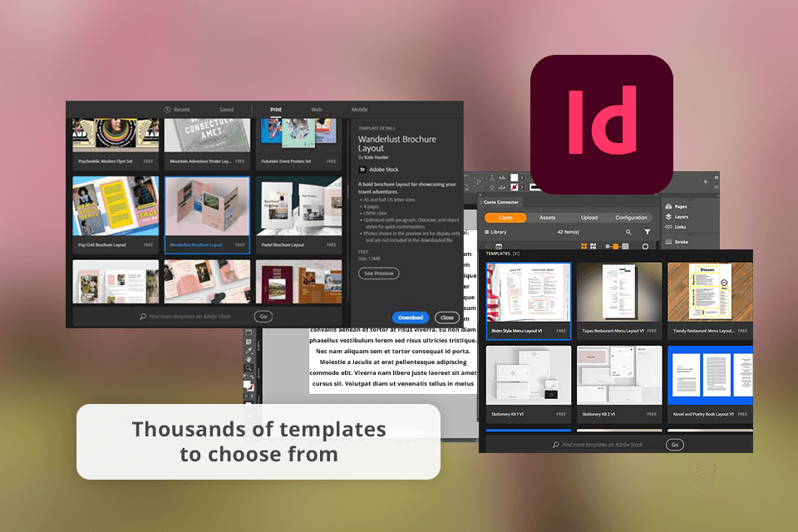Click the toolbox fill and stroke swatch

point(249,386)
